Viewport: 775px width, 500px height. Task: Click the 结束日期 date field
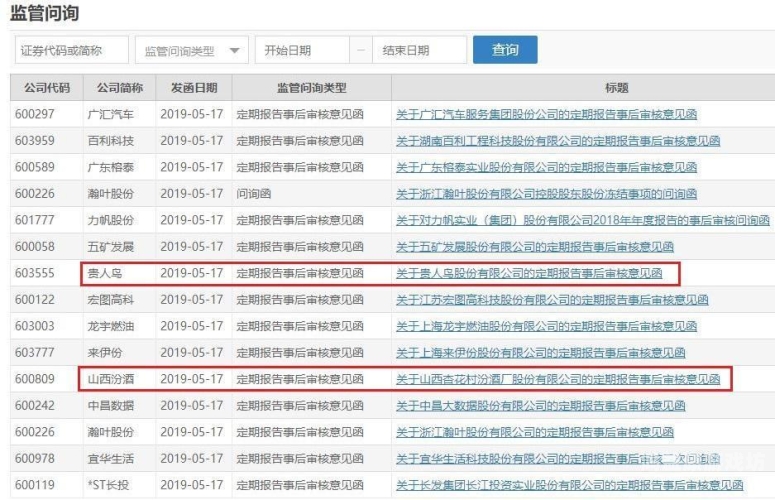coord(419,50)
